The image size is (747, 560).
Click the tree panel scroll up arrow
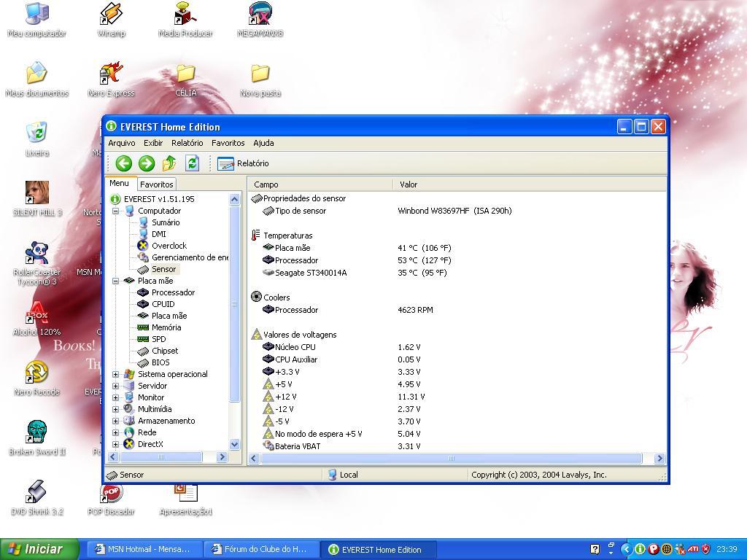(234, 199)
